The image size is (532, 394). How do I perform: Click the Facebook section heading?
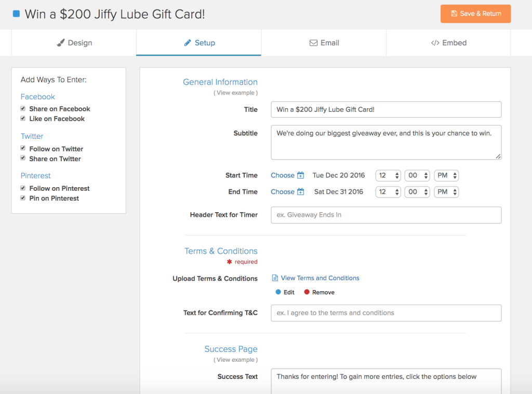coord(37,97)
